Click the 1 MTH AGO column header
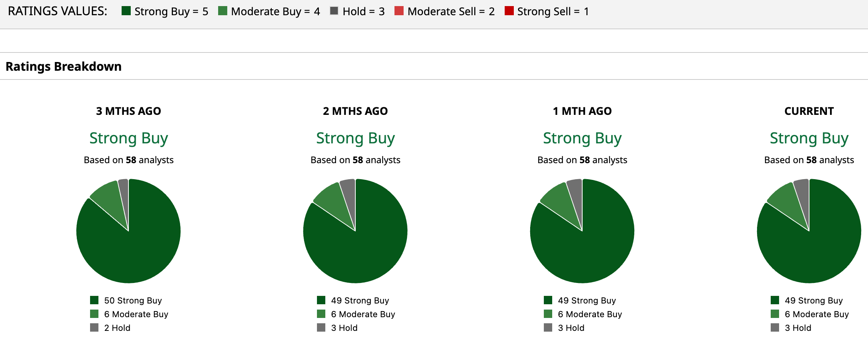 582,111
